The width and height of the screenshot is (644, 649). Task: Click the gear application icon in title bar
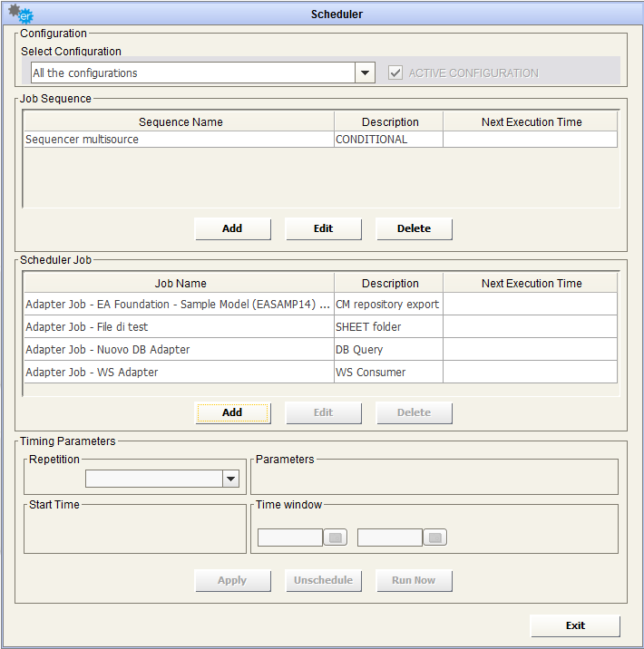(20, 13)
